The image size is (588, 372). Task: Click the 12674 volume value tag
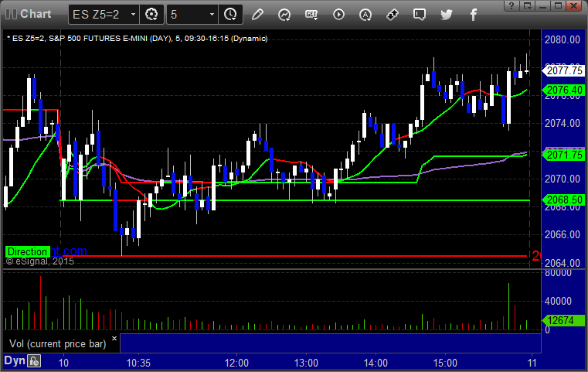click(564, 320)
